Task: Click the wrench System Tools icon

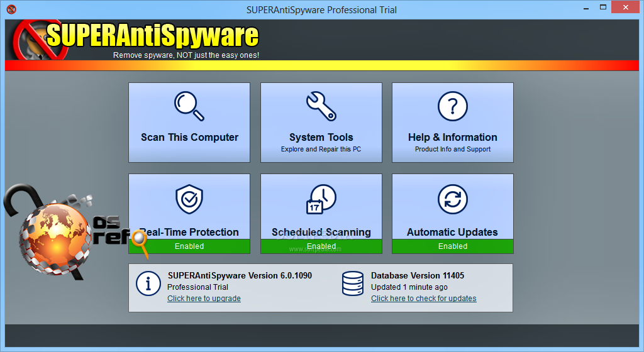Action: (321, 106)
